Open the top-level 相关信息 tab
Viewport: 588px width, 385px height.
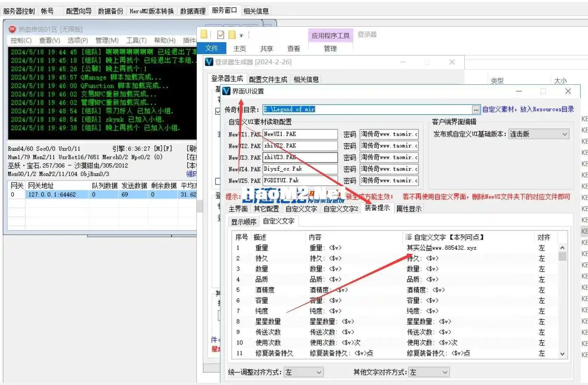pyautogui.click(x=256, y=11)
